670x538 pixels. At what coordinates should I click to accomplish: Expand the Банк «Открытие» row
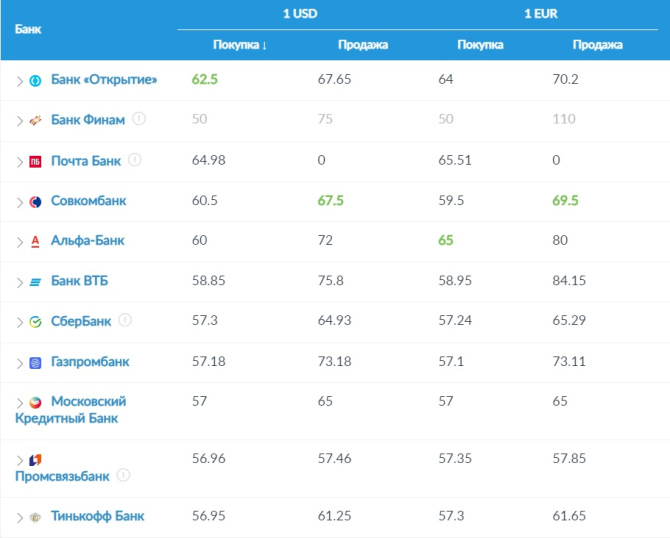tap(19, 80)
